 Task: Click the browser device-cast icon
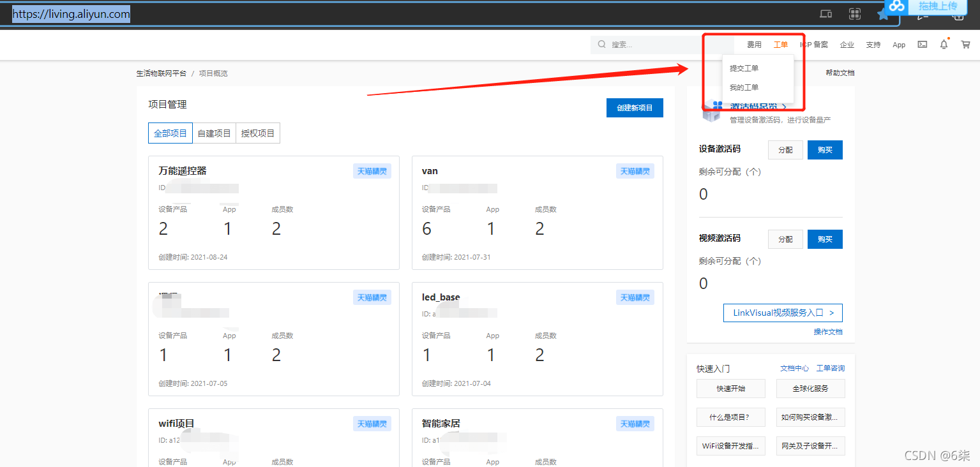pyautogui.click(x=826, y=14)
